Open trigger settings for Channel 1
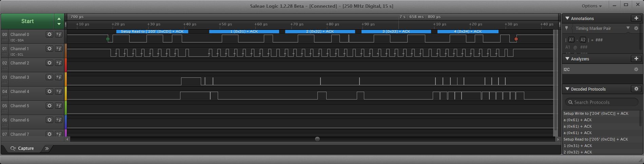The image size is (644, 164). pos(59,49)
